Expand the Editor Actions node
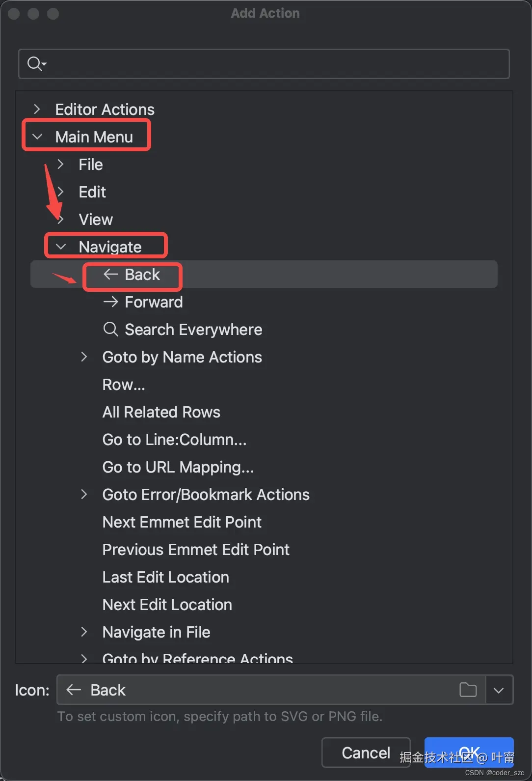Viewport: 532px width, 781px height. (37, 109)
